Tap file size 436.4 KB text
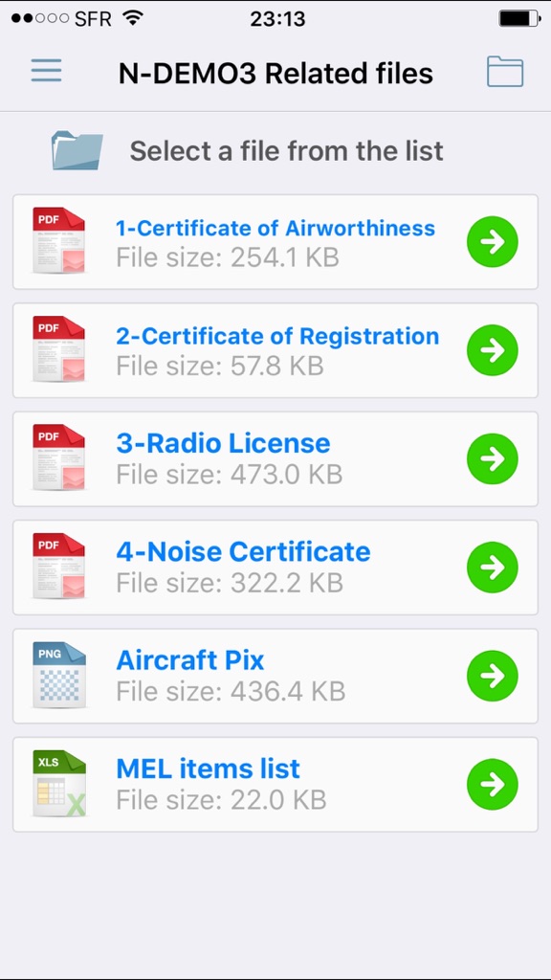Image resolution: width=551 pixels, height=980 pixels. (x=231, y=692)
